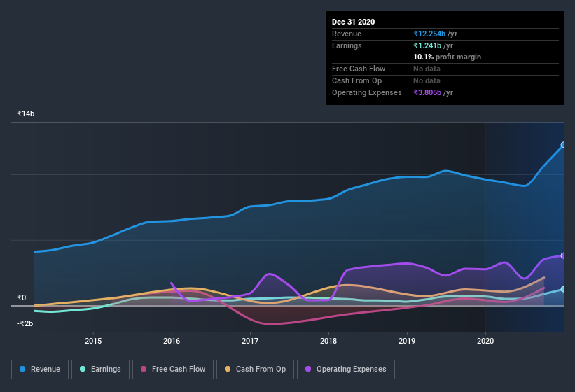Click the Revenue tooltip row label

pyautogui.click(x=347, y=34)
